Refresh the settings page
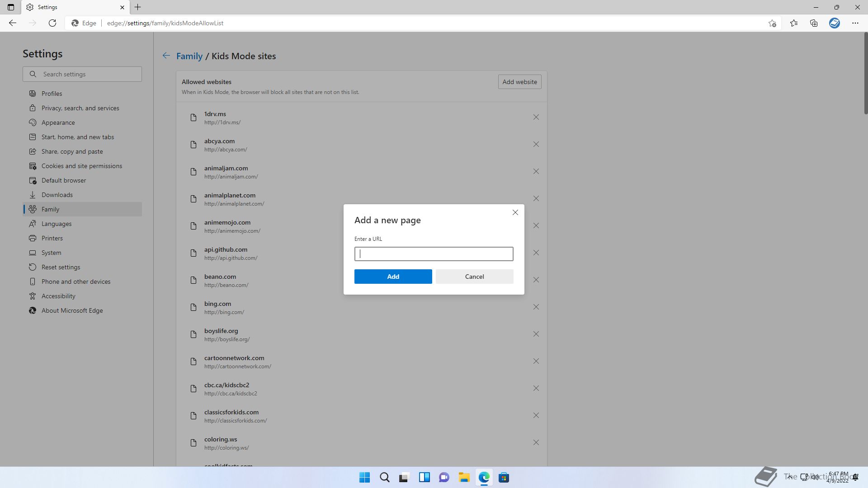Image resolution: width=868 pixels, height=488 pixels. 52,23
